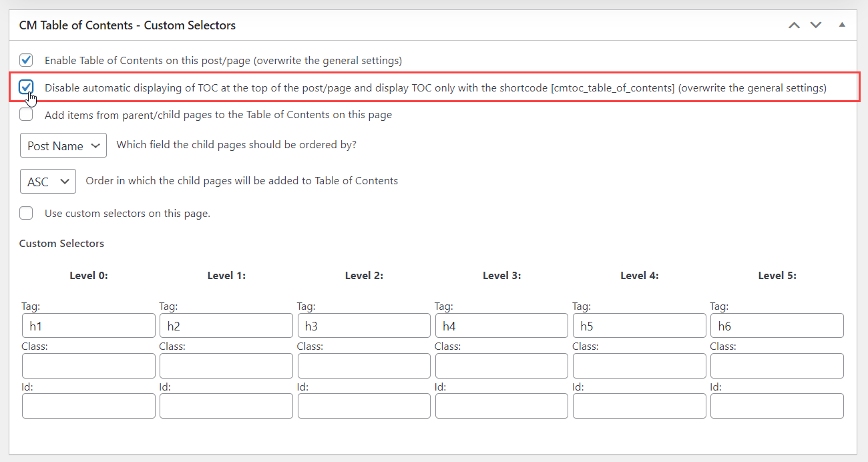This screenshot has height=462, width=868.
Task: Enable Add items from parent/child pages
Action: tap(26, 115)
